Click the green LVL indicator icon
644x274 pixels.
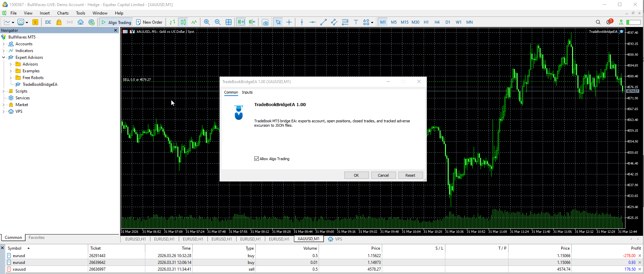621,22
